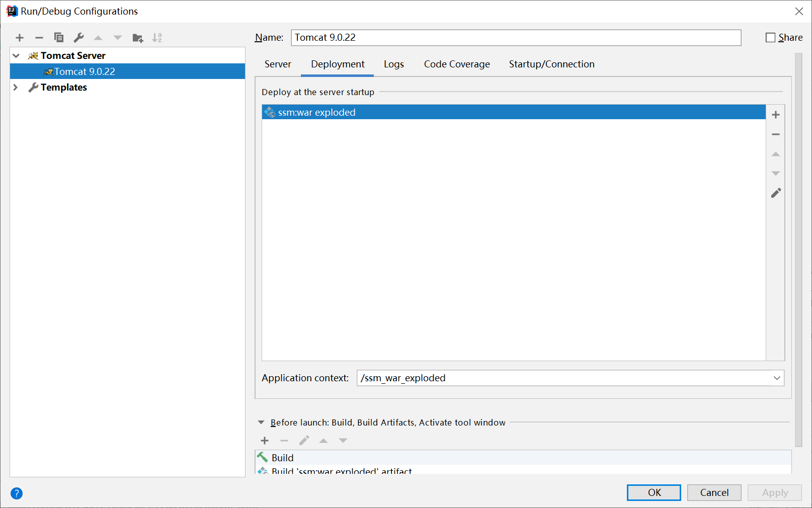This screenshot has width=812, height=508.
Task: Click the Apply button
Action: point(775,493)
